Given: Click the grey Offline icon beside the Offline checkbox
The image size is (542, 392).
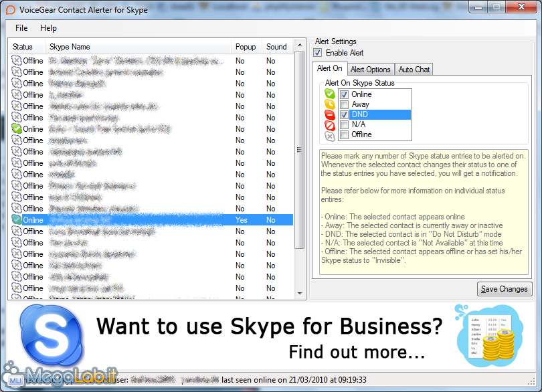Looking at the screenshot, I should pyautogui.click(x=330, y=136).
